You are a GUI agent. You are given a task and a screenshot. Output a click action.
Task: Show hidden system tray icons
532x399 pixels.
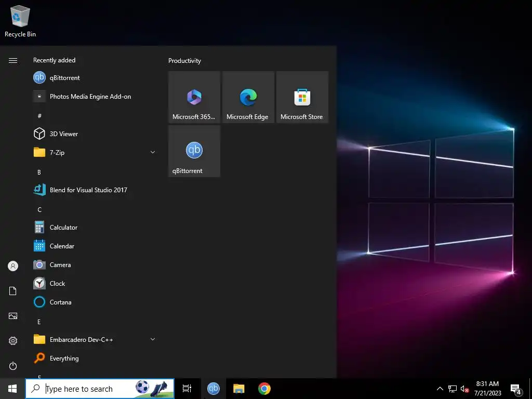440,389
